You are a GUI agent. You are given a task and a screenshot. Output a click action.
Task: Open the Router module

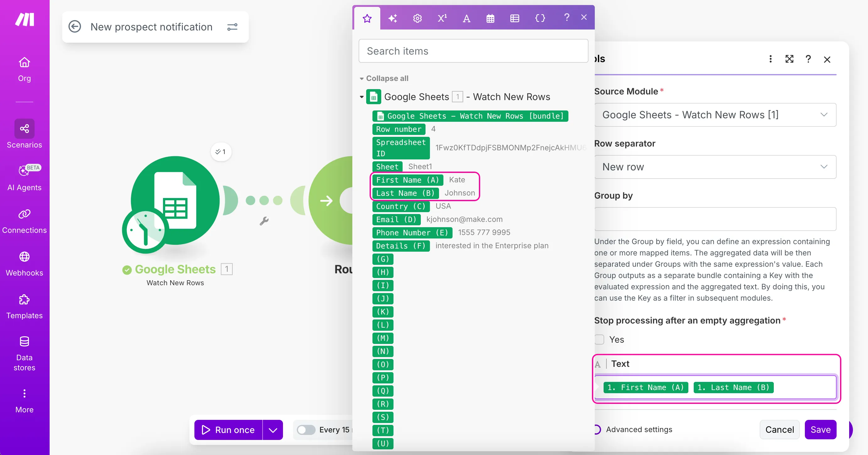pyautogui.click(x=331, y=201)
